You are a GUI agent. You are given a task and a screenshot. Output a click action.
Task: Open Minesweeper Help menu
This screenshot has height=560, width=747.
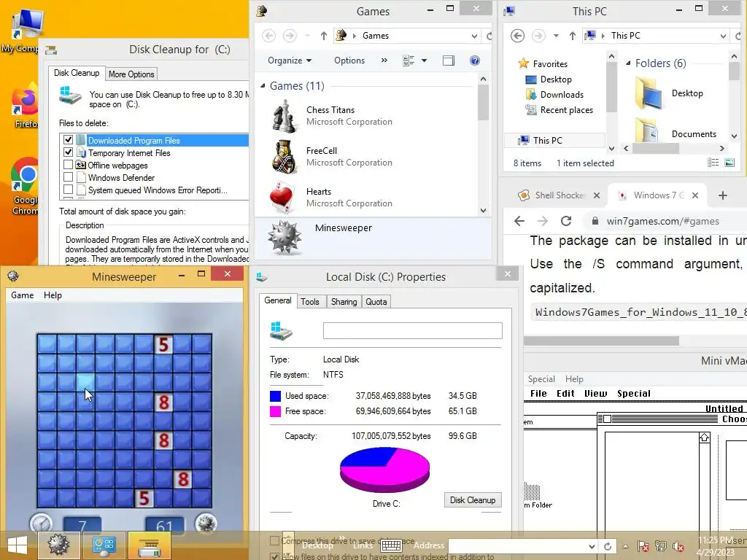53,295
